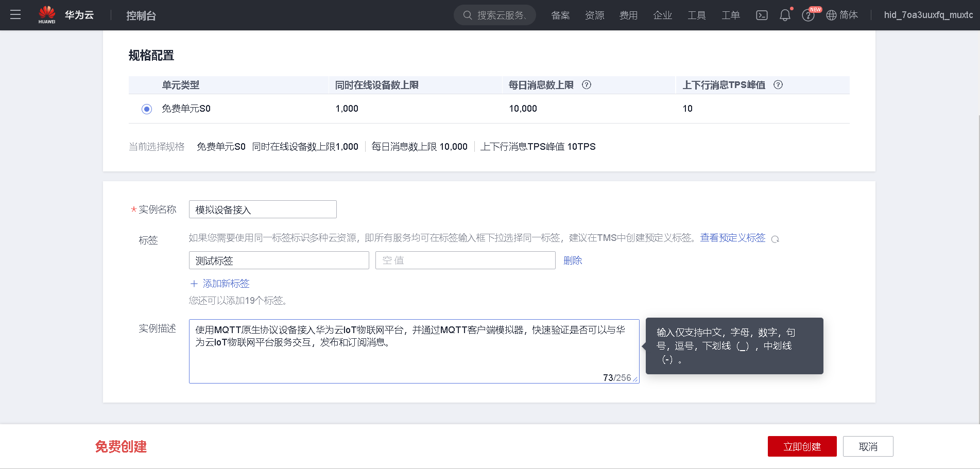Viewport: 980px width, 469px height.
Task: Click the 免费创建 price label
Action: [121, 447]
